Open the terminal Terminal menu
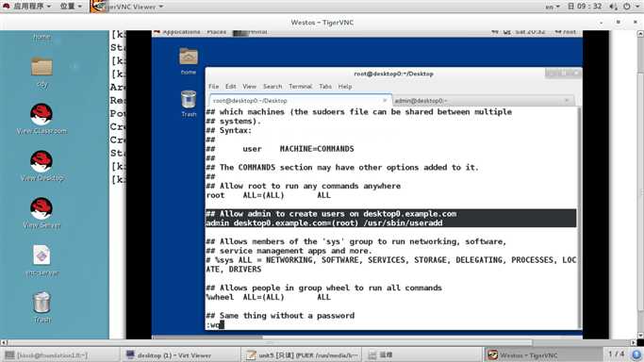 click(x=300, y=86)
